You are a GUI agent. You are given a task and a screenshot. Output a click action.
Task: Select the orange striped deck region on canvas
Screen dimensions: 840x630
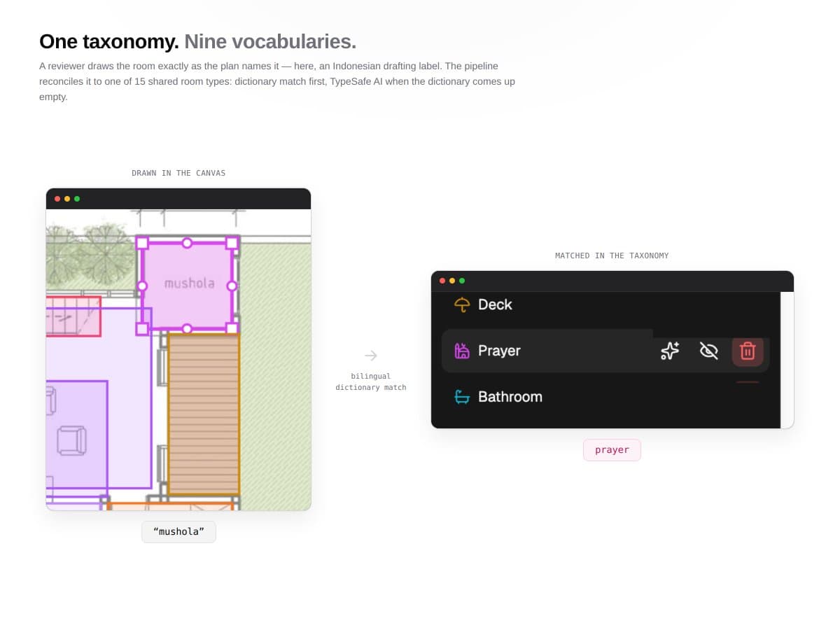pyautogui.click(x=204, y=414)
